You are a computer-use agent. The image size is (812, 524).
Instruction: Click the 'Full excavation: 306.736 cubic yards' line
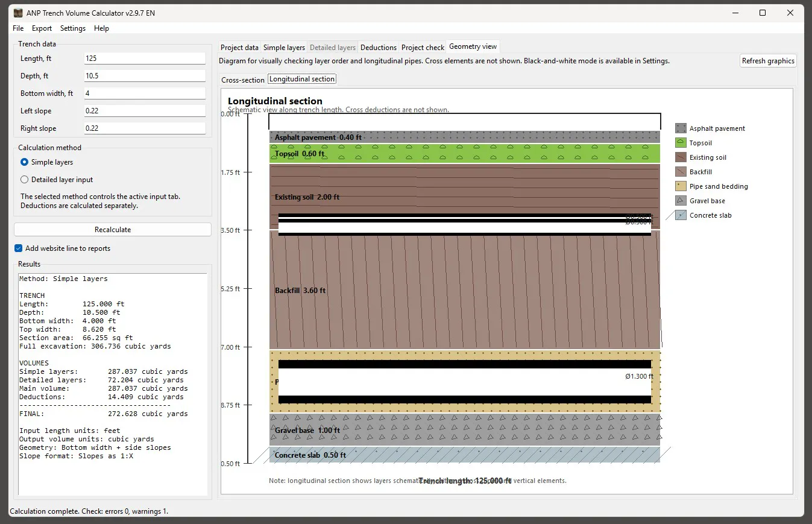point(95,346)
